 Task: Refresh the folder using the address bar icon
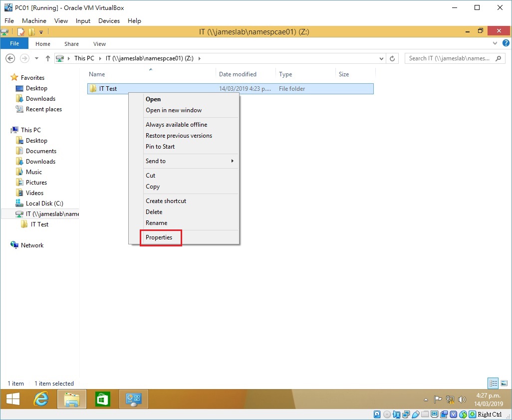[392, 58]
